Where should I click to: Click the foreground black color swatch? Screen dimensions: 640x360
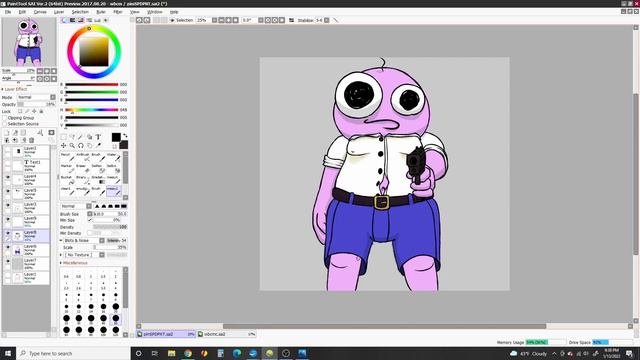pos(116,137)
